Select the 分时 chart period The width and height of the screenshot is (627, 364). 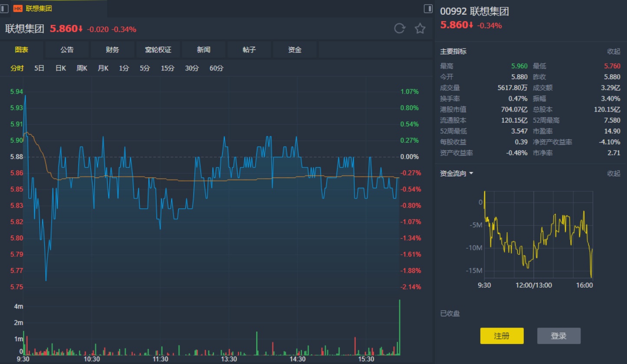(17, 68)
